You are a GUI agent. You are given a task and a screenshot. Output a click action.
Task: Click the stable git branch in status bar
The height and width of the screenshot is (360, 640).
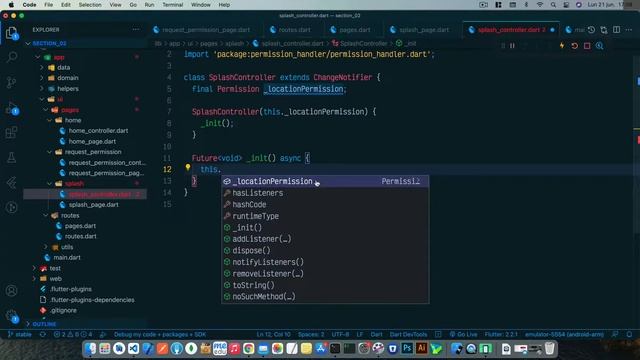point(20,334)
